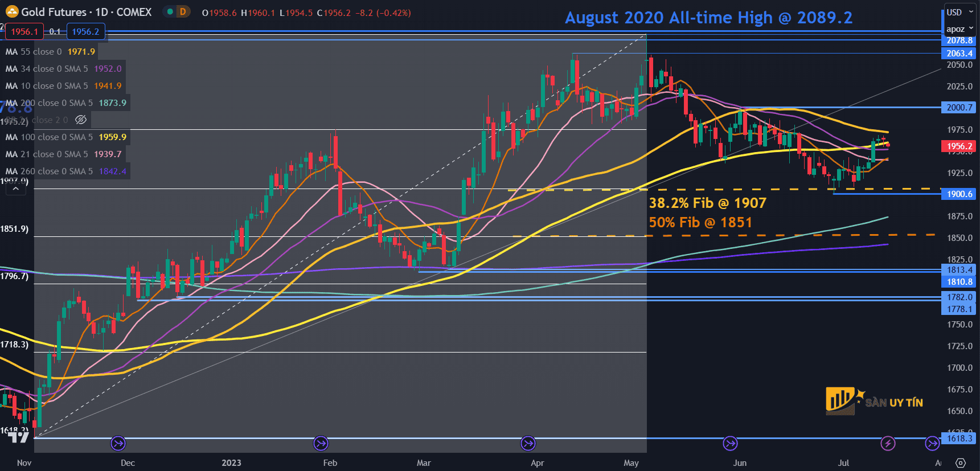Screen dimensions: 980x471
Task: Click the Nov label on time axis
Action: pos(24,462)
